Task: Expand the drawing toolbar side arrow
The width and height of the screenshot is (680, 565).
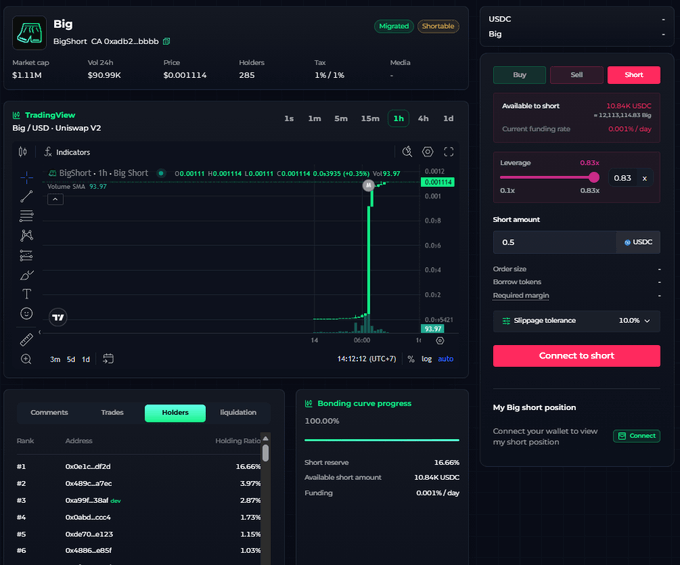Action: [x=39, y=332]
